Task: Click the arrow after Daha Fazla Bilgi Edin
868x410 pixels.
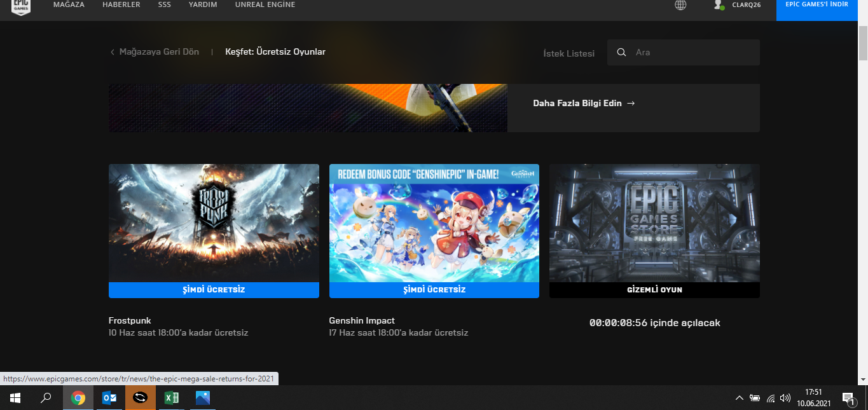Action: 631,103
